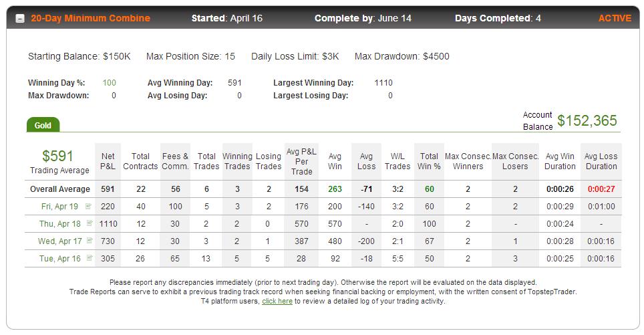This screenshot has width=644, height=335.
Task: Click the $152,365 account balance value
Action: point(587,120)
